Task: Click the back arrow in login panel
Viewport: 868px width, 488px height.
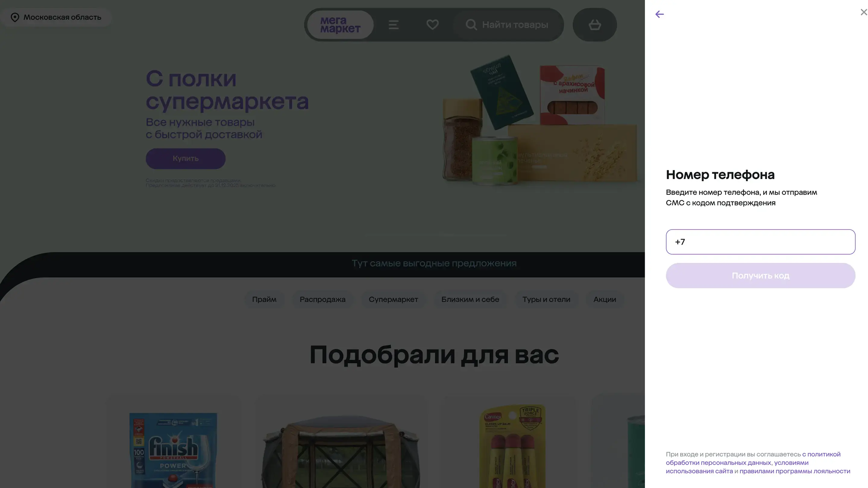Action: pyautogui.click(x=659, y=14)
